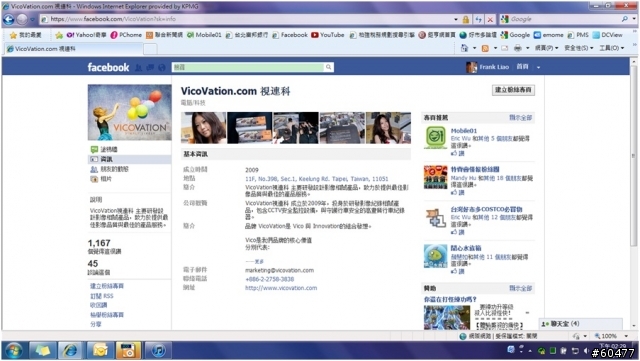Open the Print dropdown arrow in command bar
The width and height of the screenshot is (640, 361).
(527, 48)
